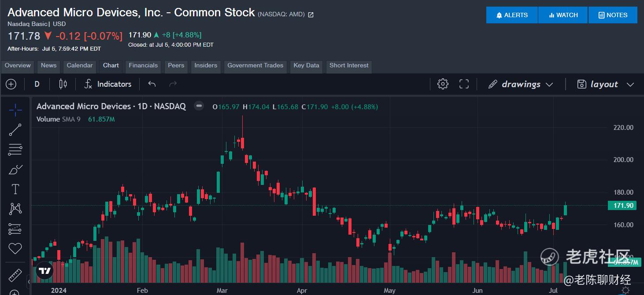The height and width of the screenshot is (295, 644).
Task: Open chart settings gear
Action: click(443, 84)
